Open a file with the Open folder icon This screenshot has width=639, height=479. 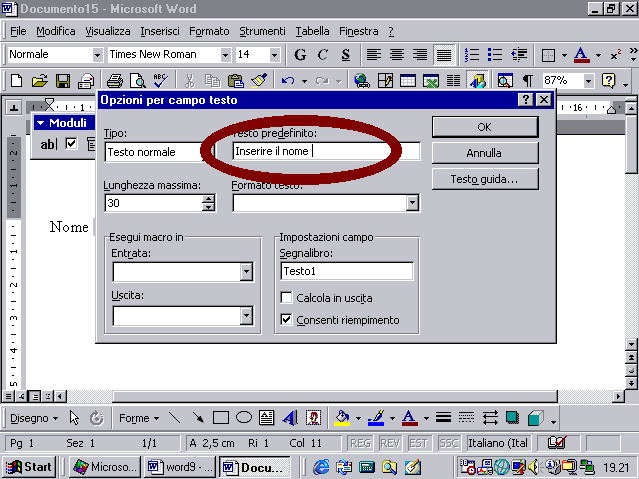coord(40,81)
